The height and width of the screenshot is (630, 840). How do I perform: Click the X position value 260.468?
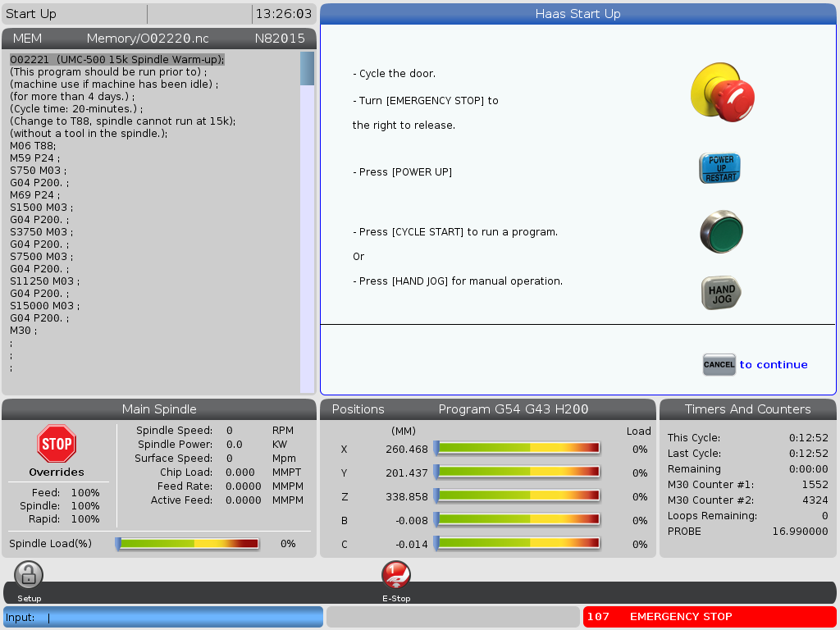(407, 450)
